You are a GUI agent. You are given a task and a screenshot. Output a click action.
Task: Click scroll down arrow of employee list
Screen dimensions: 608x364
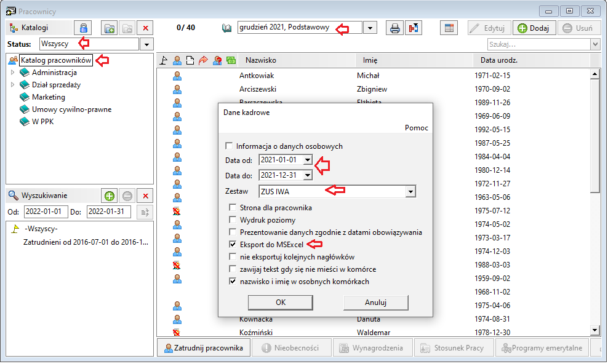[595, 330]
